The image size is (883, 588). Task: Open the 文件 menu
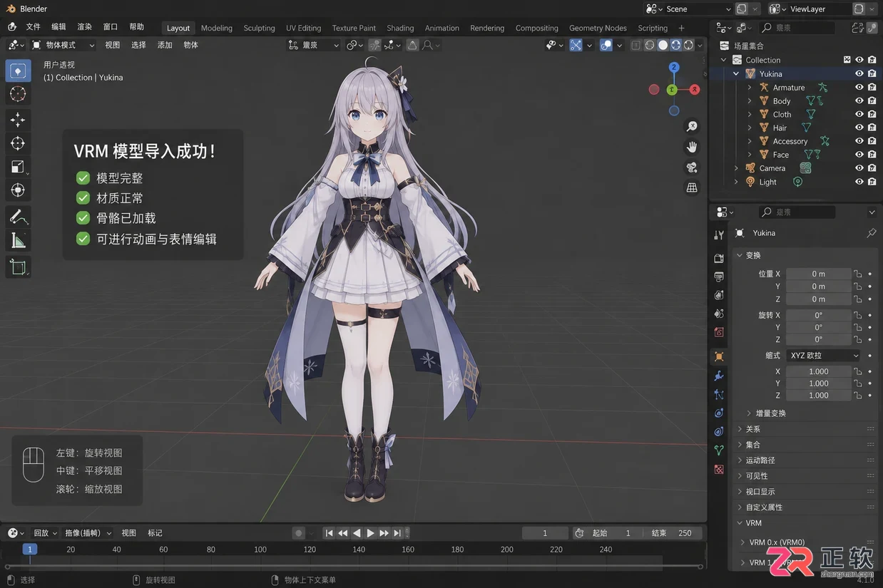[x=34, y=26]
